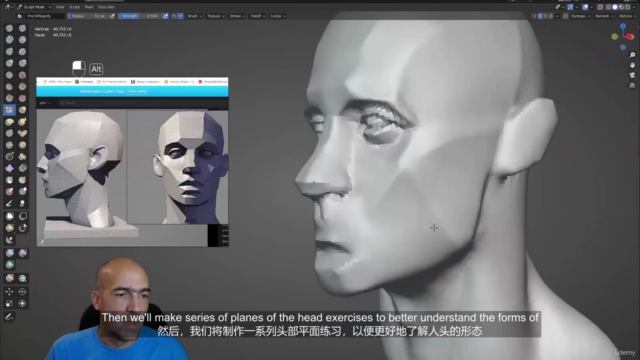Toggle camera view icon
Image resolution: width=640 pixels, height=360 pixels.
pyautogui.click(x=632, y=76)
